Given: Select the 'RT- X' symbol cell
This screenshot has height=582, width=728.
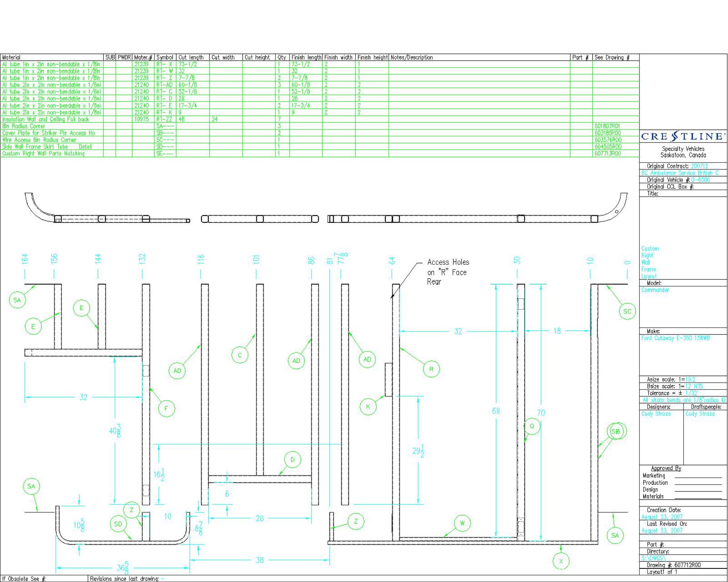Looking at the screenshot, I should pyautogui.click(x=165, y=64).
